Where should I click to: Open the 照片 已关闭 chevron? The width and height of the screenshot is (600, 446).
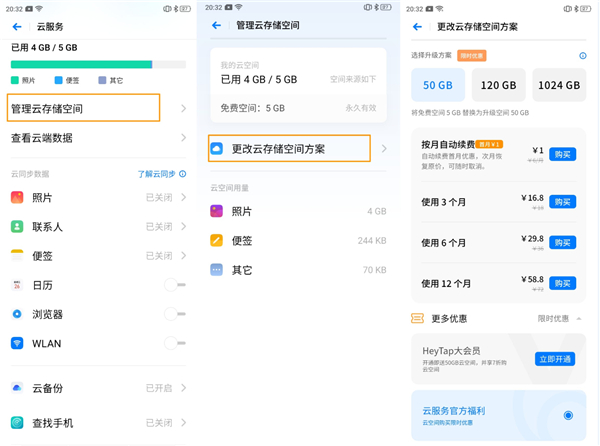point(184,197)
